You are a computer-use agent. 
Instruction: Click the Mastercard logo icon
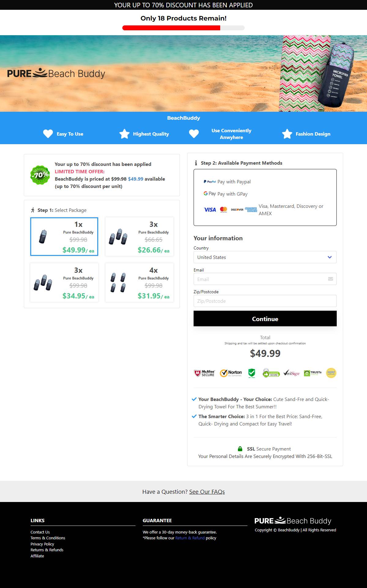coord(224,210)
